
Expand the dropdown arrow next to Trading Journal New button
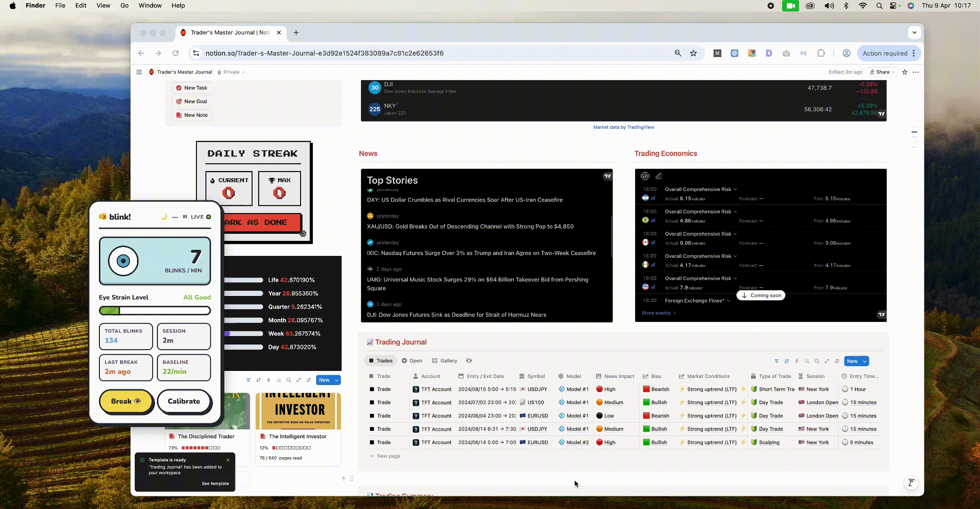865,361
